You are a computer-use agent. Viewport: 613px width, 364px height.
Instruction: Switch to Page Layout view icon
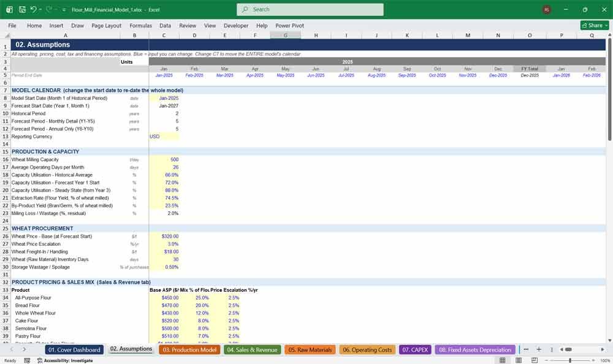(x=519, y=360)
